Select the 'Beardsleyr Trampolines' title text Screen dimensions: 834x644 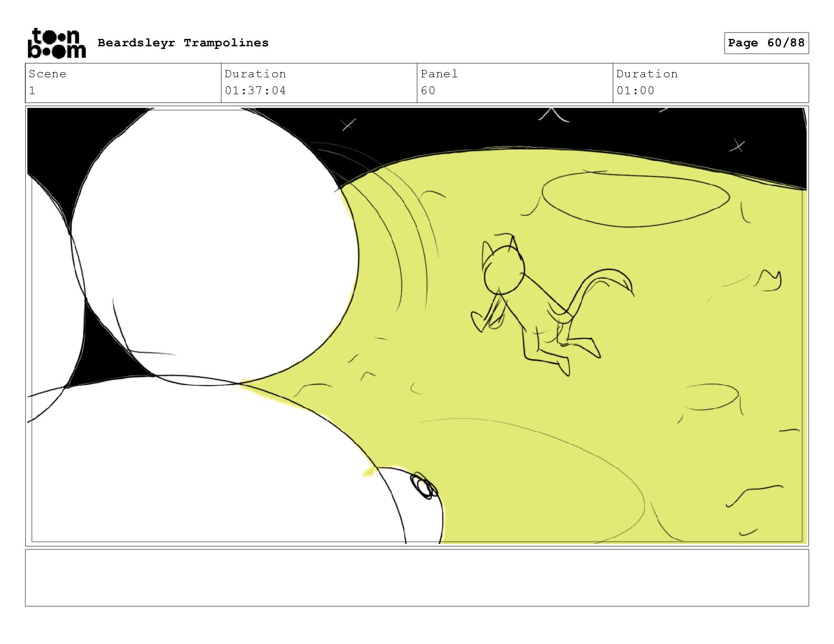[x=183, y=43]
